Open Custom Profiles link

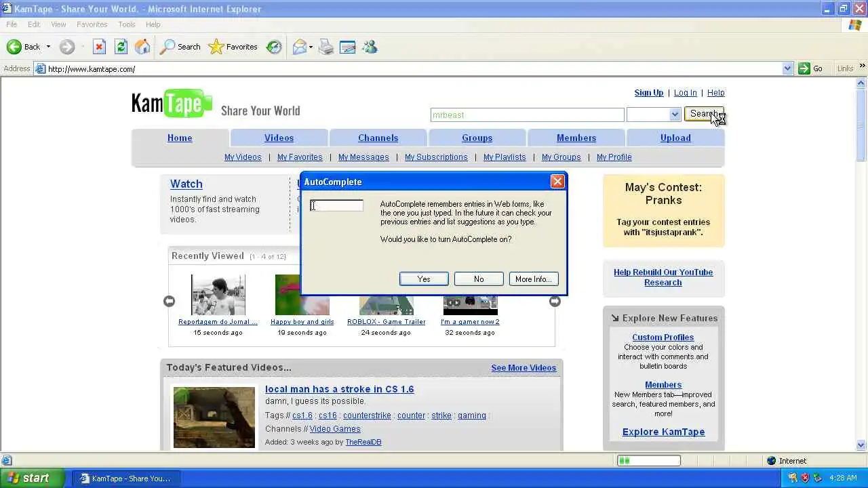pos(663,338)
